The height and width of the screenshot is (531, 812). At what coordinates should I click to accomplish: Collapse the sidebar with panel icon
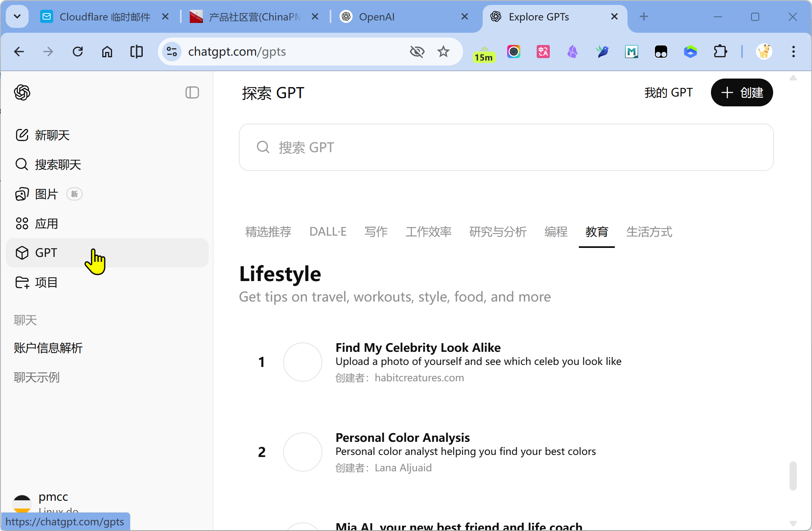tap(192, 92)
